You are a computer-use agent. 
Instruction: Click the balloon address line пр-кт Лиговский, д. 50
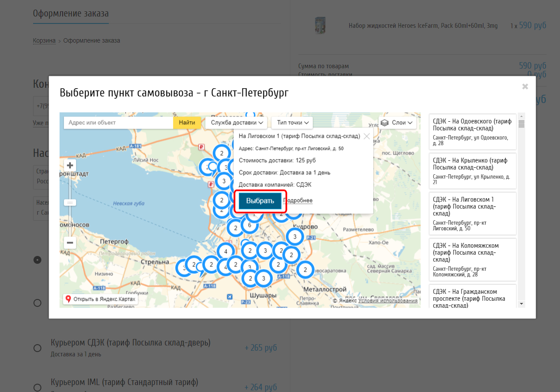[x=291, y=149]
